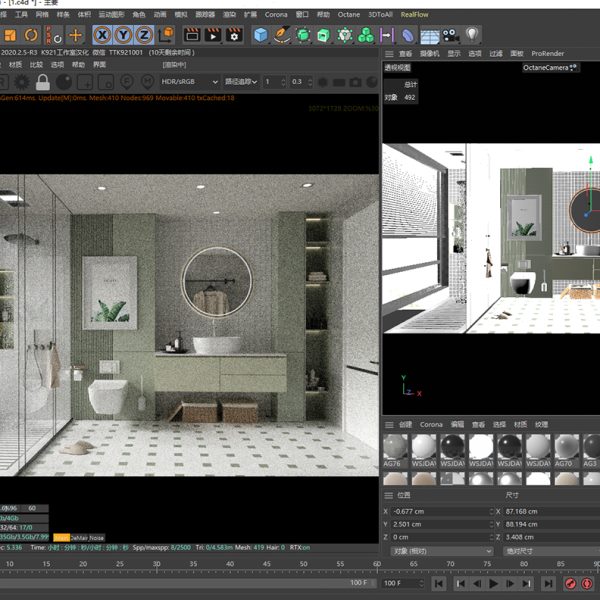
Task: Click the red record keyframe button
Action: (571, 584)
